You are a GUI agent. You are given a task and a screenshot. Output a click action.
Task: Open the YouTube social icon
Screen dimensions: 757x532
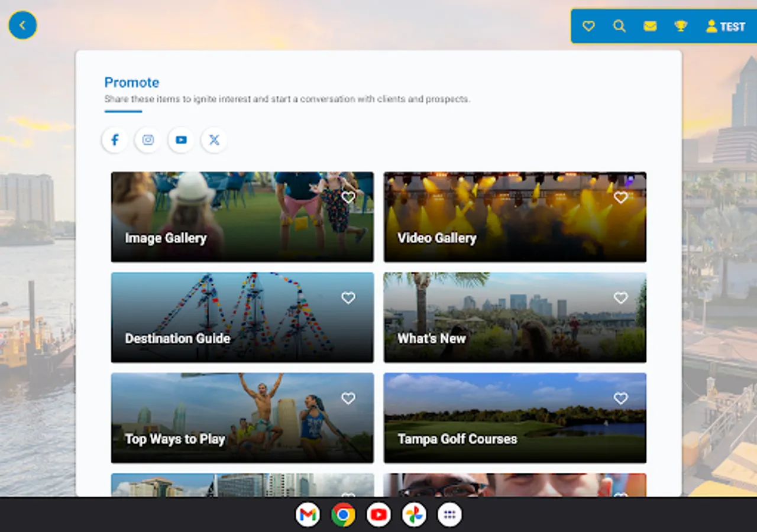181,140
